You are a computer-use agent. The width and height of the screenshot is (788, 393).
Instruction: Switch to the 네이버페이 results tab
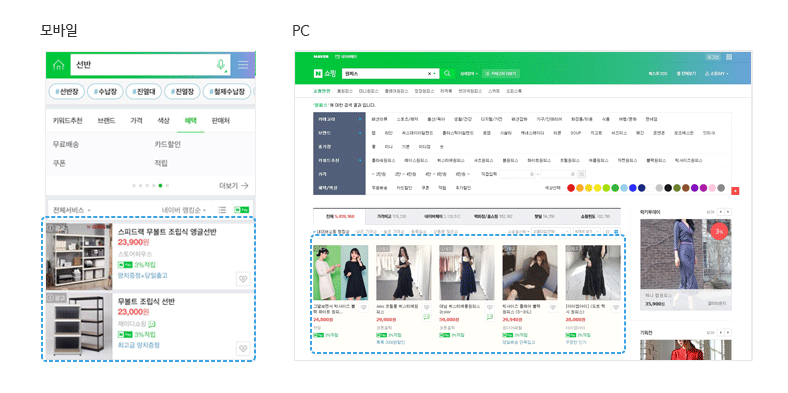(443, 217)
